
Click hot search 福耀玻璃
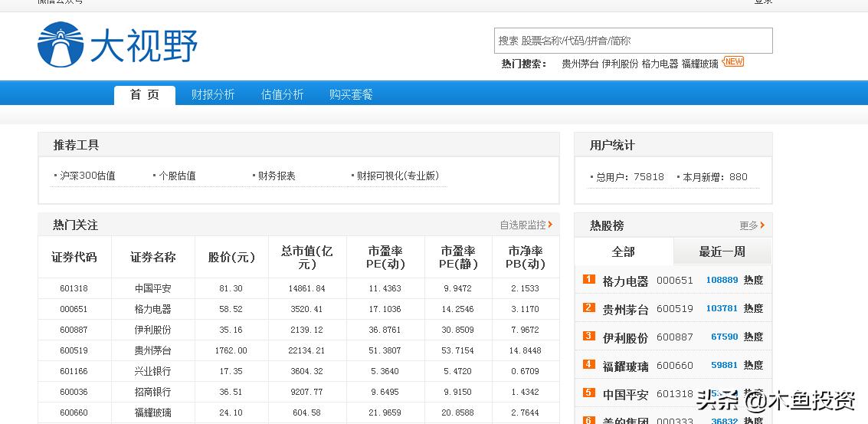699,64
